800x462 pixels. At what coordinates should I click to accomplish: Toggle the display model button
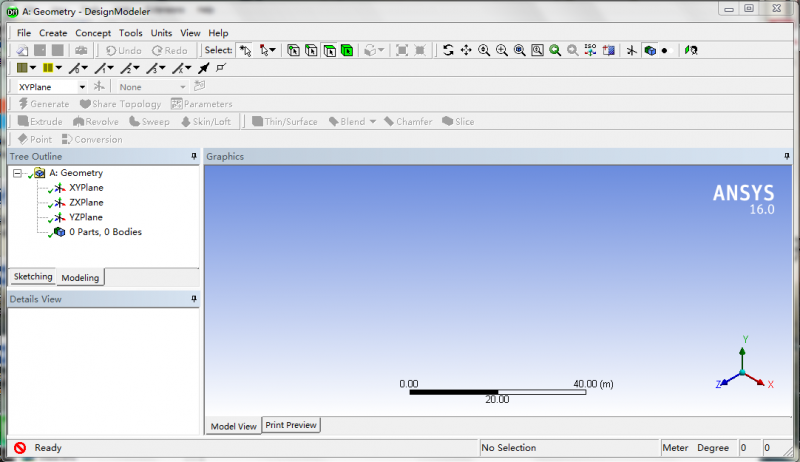pos(650,50)
